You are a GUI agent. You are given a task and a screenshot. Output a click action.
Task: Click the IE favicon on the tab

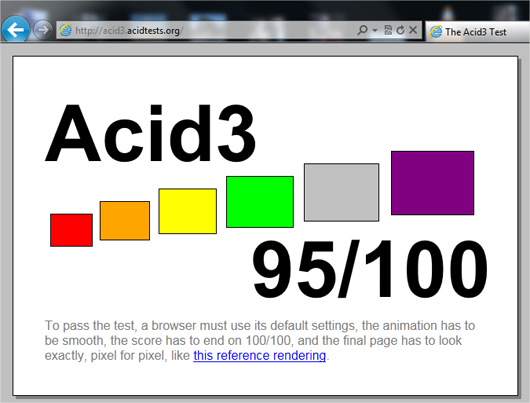(x=436, y=31)
